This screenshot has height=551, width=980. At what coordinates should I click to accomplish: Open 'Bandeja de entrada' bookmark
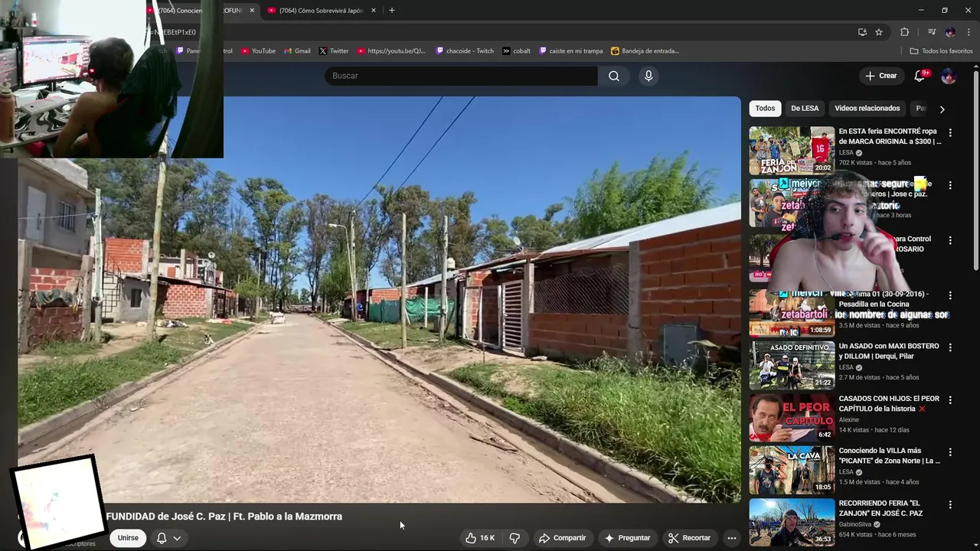click(x=645, y=51)
